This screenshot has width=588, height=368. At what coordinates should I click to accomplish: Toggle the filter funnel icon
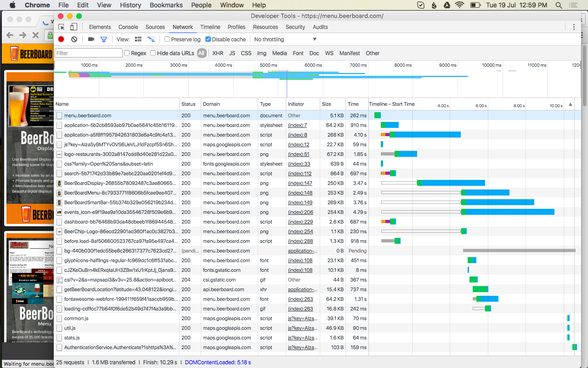(x=104, y=40)
